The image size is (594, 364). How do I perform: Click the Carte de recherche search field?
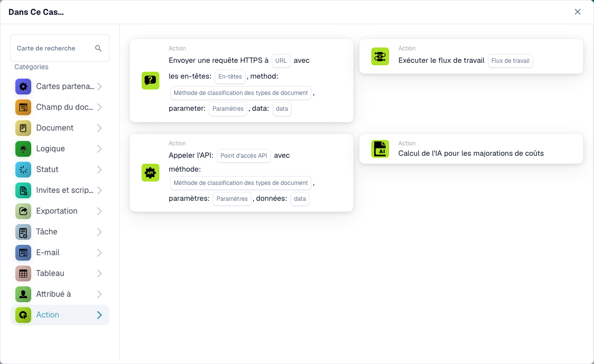(x=60, y=48)
